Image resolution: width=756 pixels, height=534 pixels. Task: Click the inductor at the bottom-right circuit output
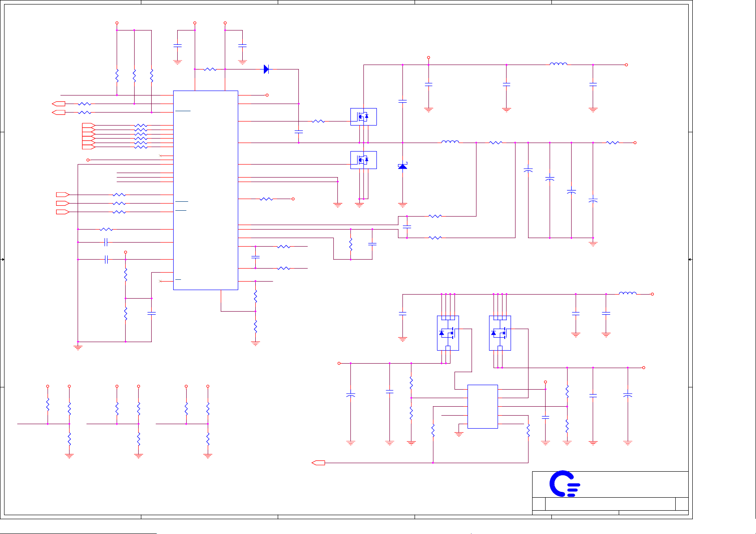point(627,294)
